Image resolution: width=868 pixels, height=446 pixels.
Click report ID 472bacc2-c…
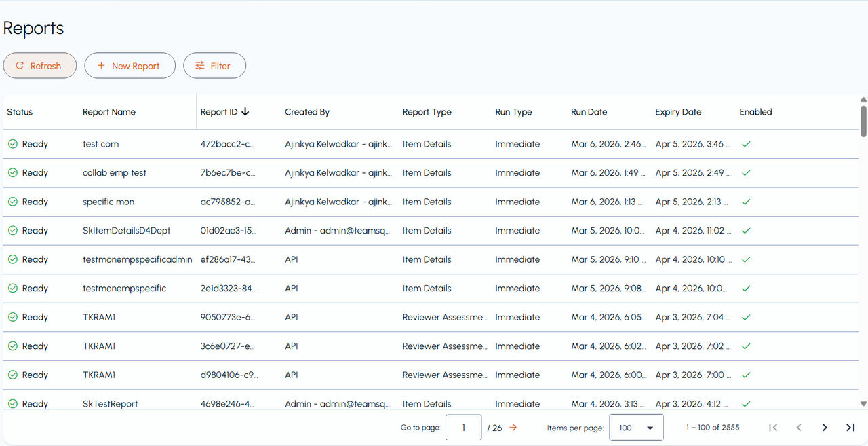(229, 144)
